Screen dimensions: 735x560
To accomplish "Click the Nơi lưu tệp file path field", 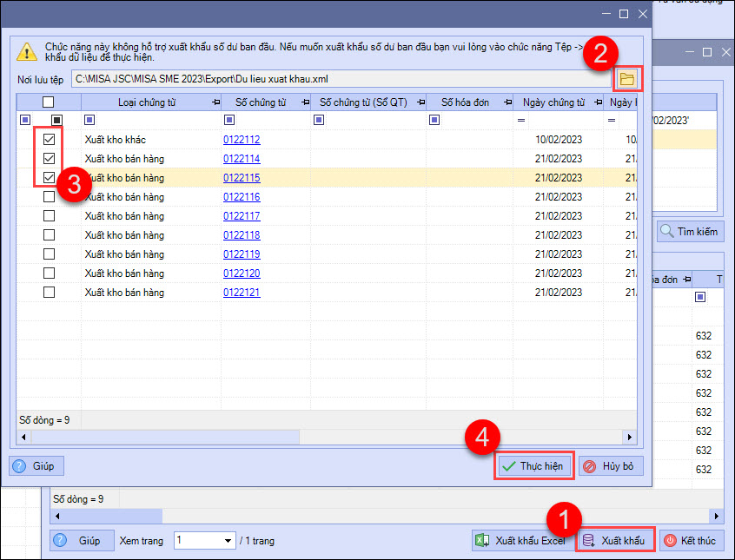I will pos(339,79).
